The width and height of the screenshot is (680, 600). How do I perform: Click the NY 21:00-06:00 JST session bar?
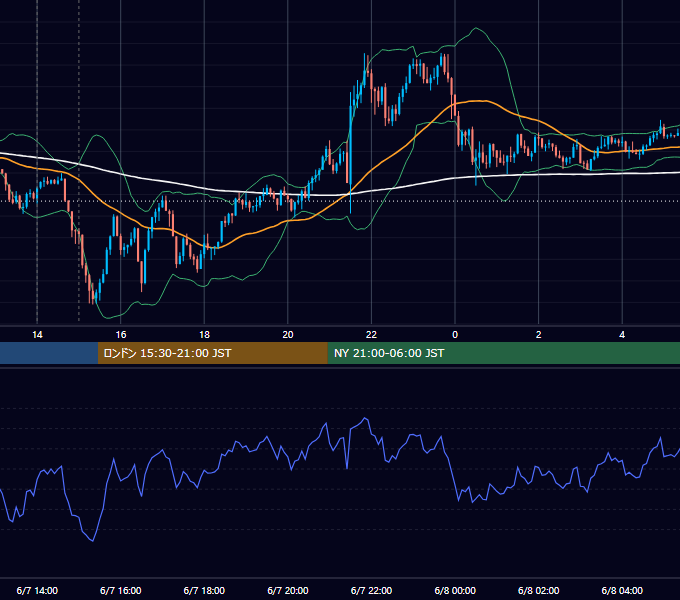pyautogui.click(x=503, y=353)
